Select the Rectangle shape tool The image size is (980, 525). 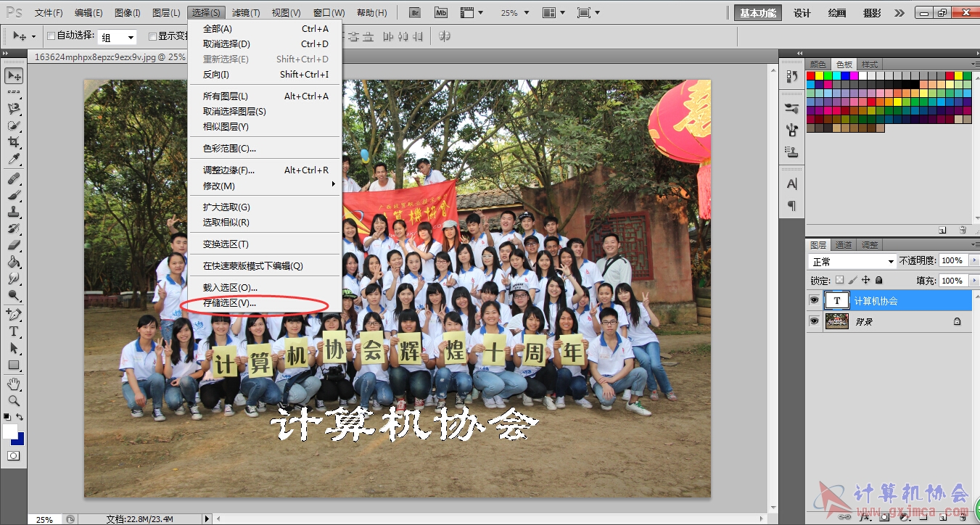click(x=14, y=365)
